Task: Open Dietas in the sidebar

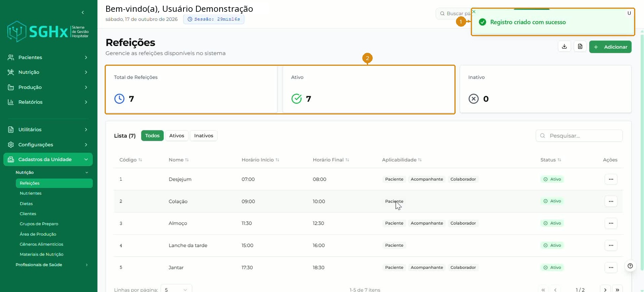Action: tap(26, 203)
